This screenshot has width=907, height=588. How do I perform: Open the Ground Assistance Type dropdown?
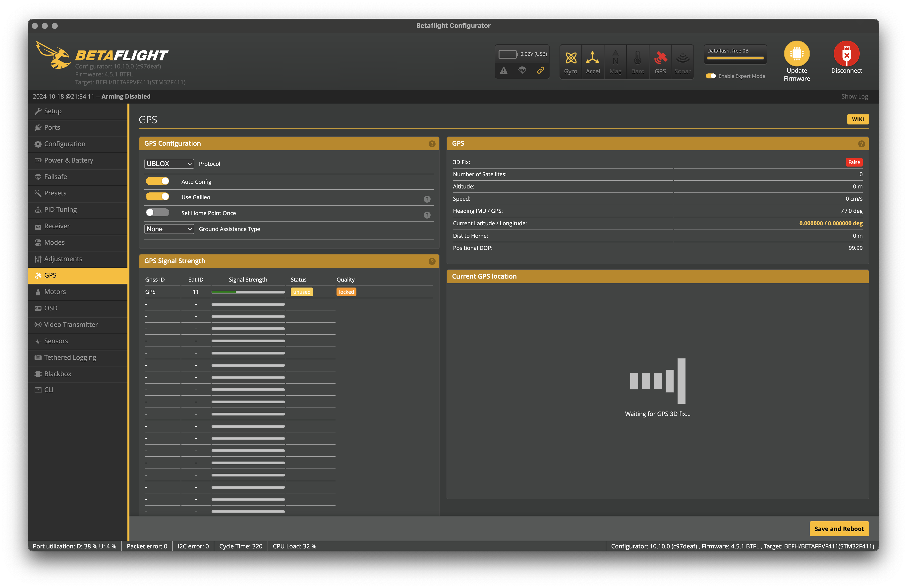coord(169,229)
